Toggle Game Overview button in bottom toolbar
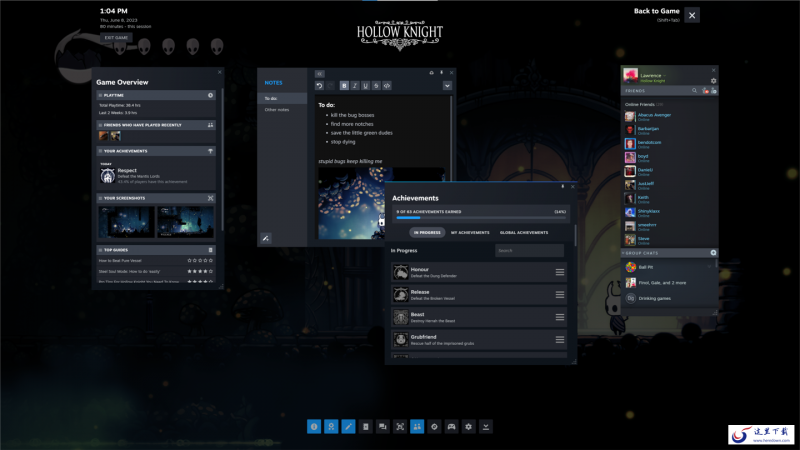The width and height of the screenshot is (800, 450). click(x=314, y=427)
